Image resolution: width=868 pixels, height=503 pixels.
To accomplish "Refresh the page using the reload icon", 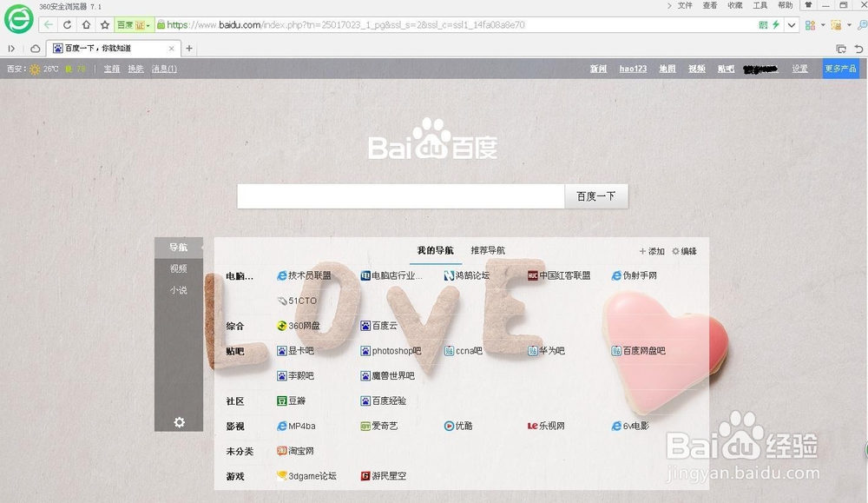I will pos(67,25).
